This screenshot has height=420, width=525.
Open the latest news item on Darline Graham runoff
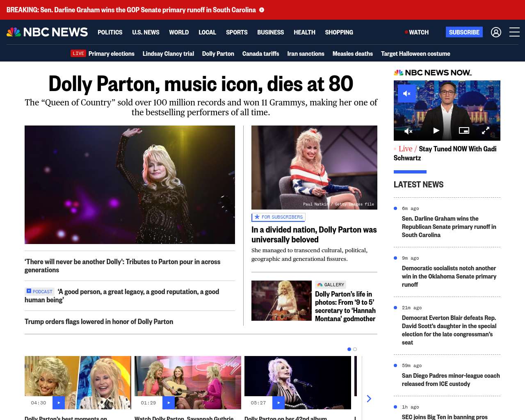[x=449, y=227]
